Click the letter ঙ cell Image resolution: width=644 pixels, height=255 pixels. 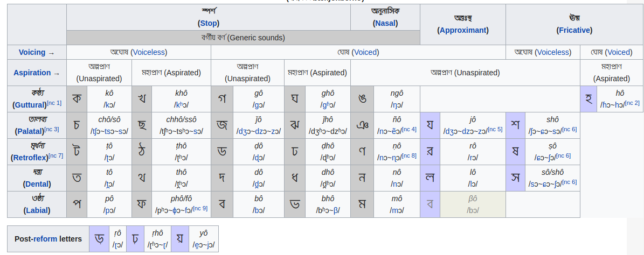tap(362, 99)
